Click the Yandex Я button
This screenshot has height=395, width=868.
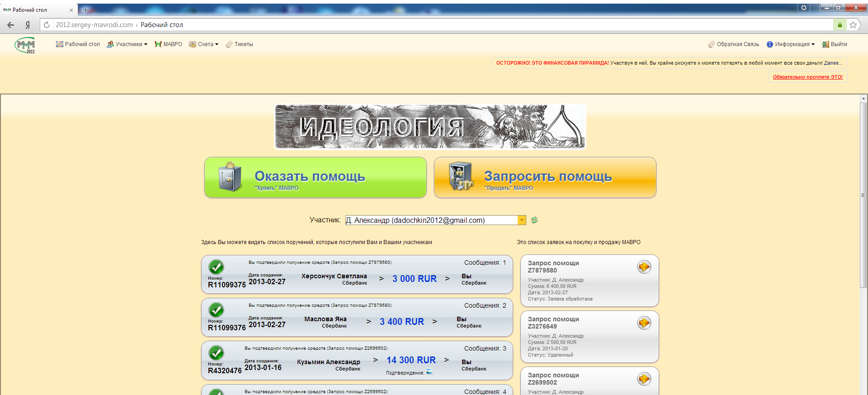(28, 25)
